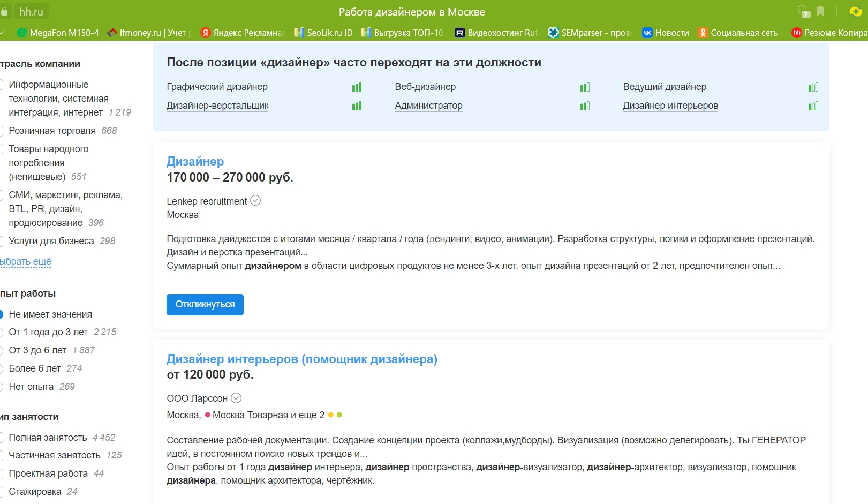Click the yellow metro station dot
Viewport: 868px width, 504px height.
tap(331, 415)
